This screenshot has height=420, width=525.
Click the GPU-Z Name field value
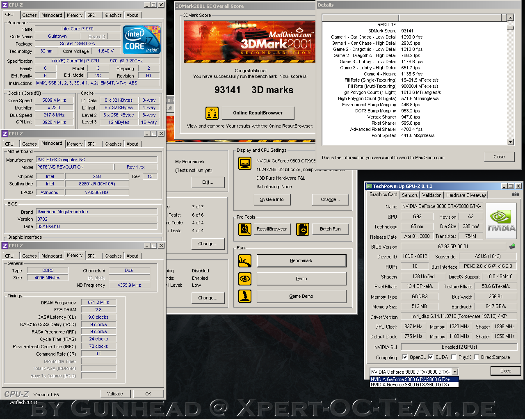click(x=442, y=206)
